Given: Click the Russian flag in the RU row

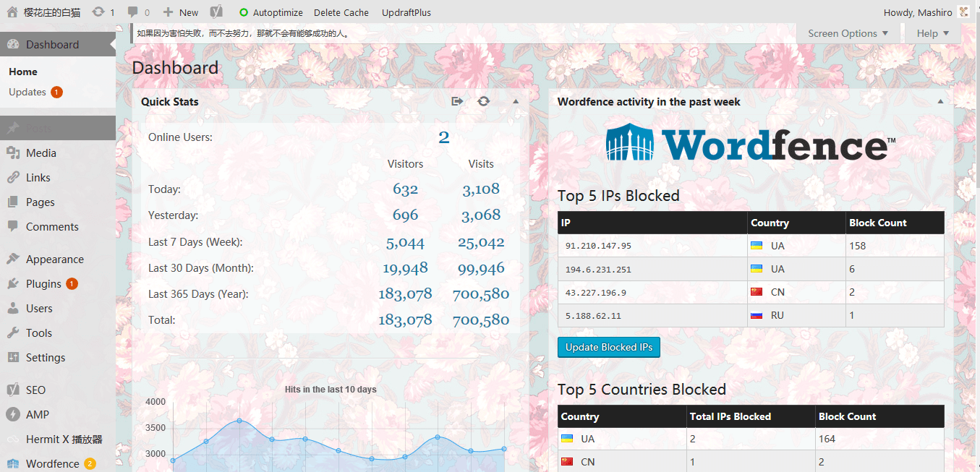Looking at the screenshot, I should point(757,315).
